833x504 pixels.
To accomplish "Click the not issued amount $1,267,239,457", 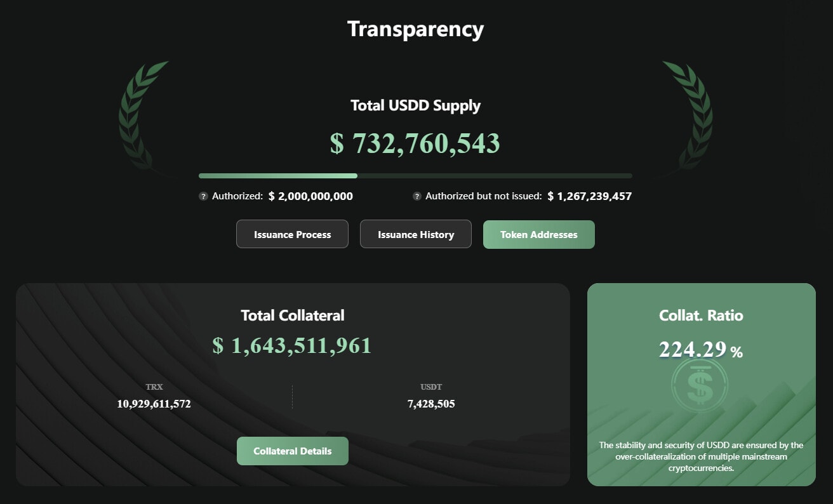I will click(589, 197).
